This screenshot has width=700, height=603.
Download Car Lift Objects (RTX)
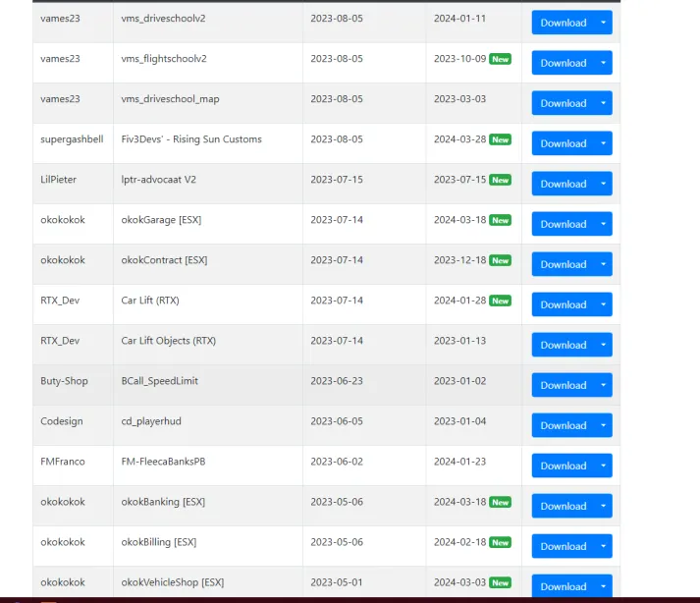(563, 345)
